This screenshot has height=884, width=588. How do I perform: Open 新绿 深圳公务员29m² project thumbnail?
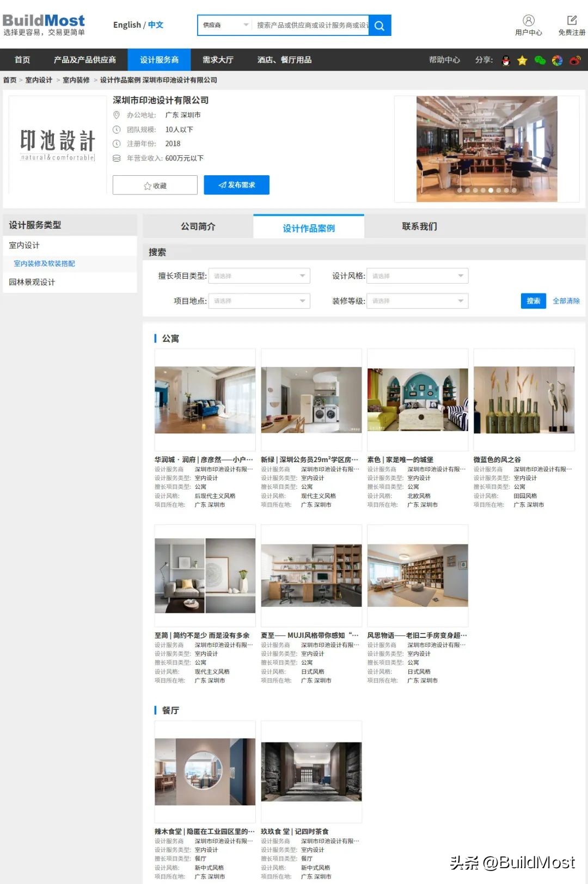311,400
